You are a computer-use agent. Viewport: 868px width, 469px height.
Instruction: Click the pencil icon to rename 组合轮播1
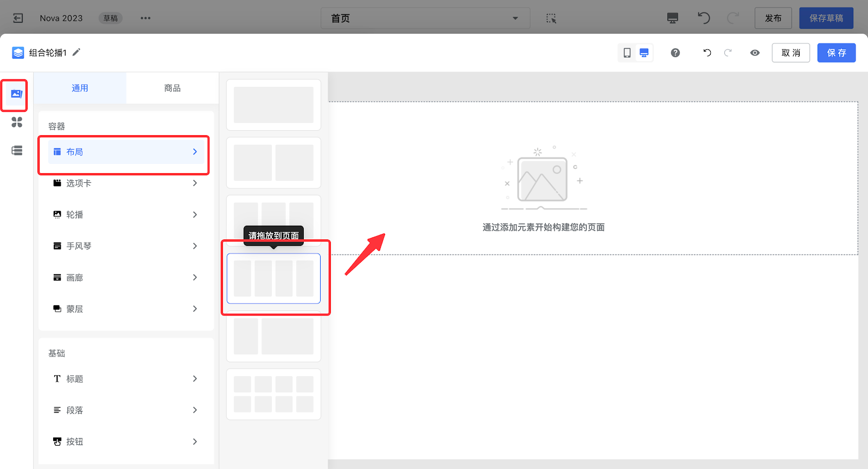(76, 52)
